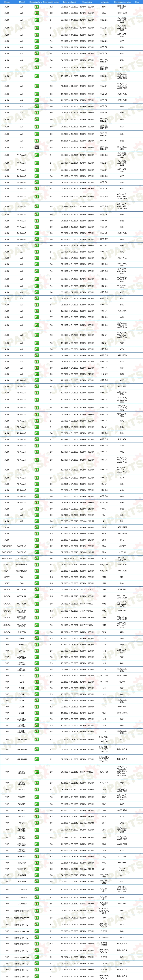Click the petrol icon in the SEAT LEON AMK row

coord(37,577)
